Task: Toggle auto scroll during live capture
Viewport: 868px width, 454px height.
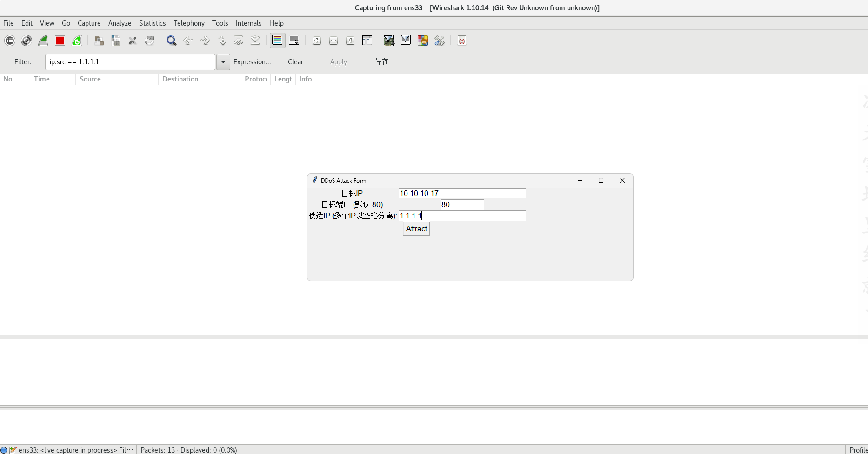Action: (x=294, y=41)
